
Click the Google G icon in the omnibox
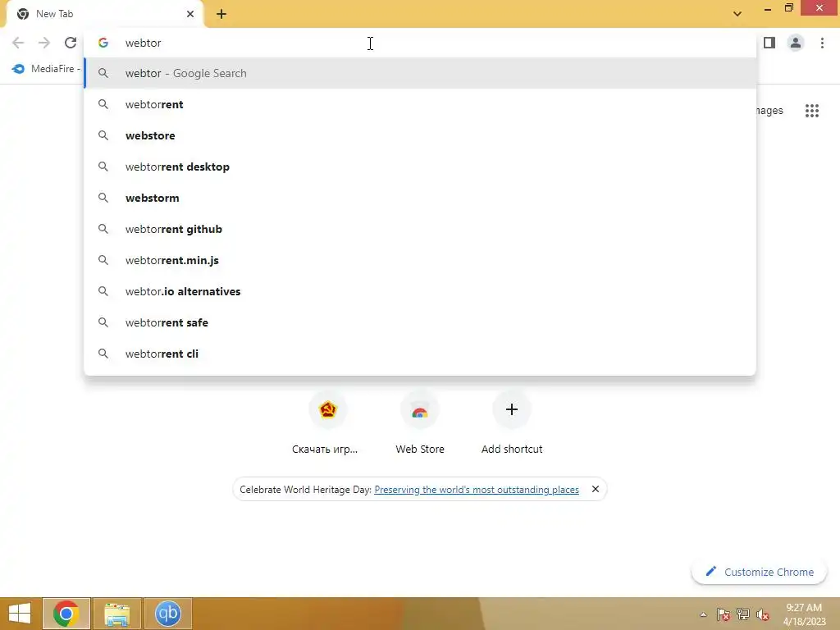tap(103, 43)
